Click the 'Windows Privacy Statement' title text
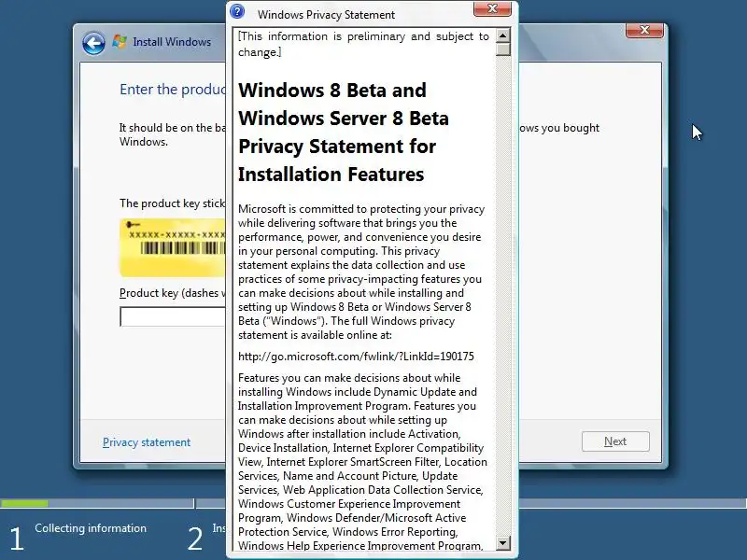The image size is (747, 560). click(x=326, y=15)
